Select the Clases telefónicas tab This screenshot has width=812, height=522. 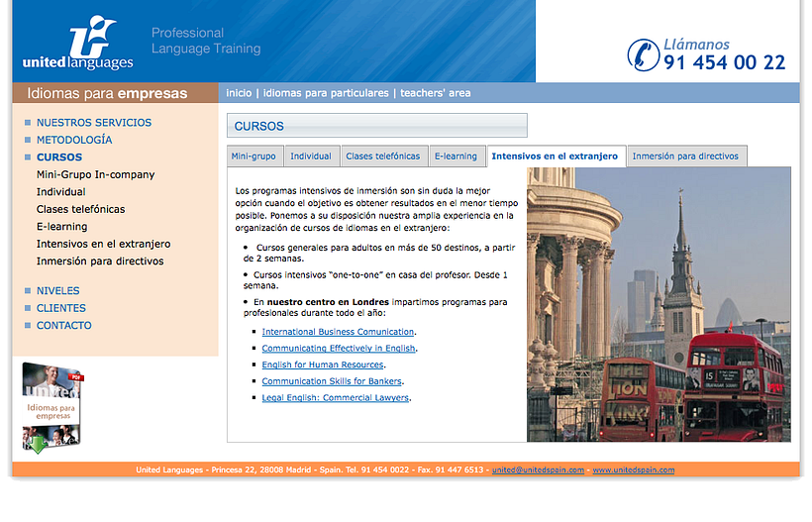tap(383, 157)
